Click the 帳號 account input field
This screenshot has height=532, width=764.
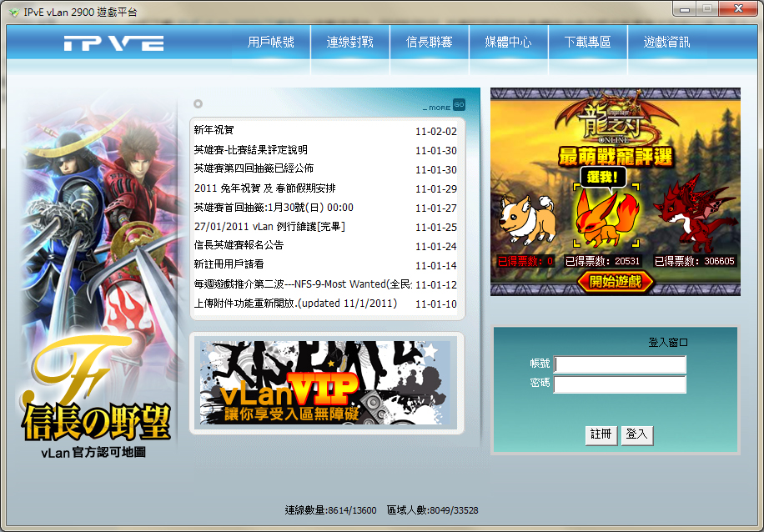click(620, 364)
